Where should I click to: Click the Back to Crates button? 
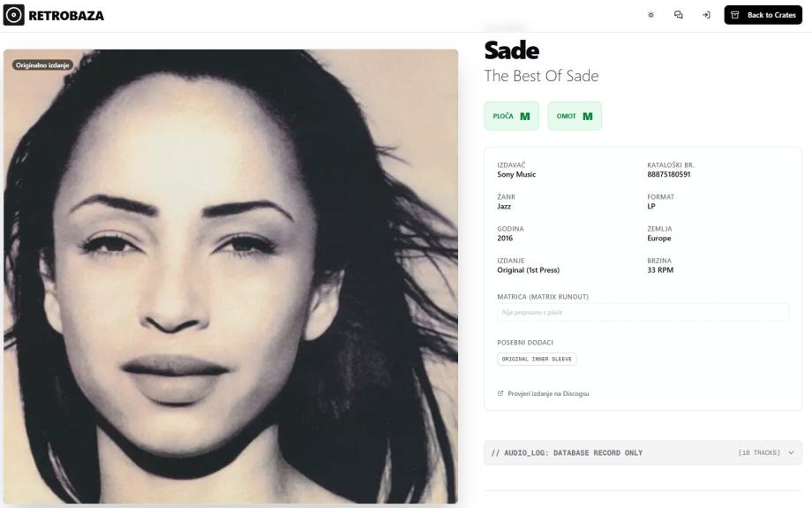coord(763,15)
